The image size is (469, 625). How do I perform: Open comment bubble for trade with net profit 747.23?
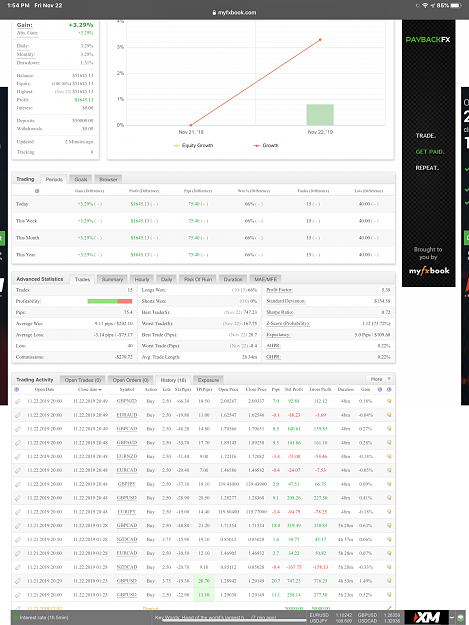point(389,581)
